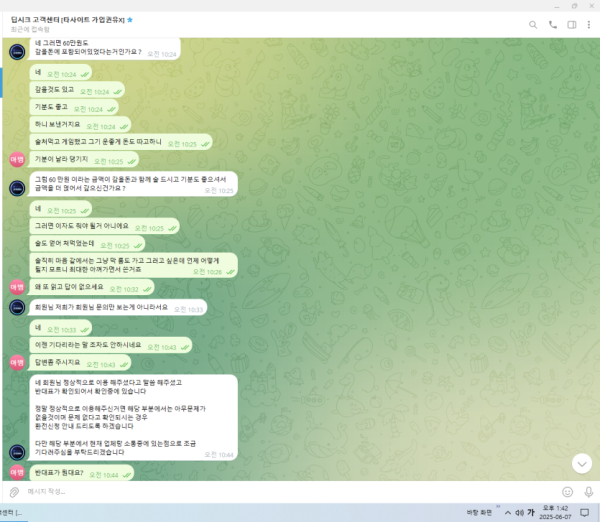Image resolution: width=600 pixels, height=522 pixels.
Task: Select the '네' message sent at 10:25
Action: click(61, 209)
